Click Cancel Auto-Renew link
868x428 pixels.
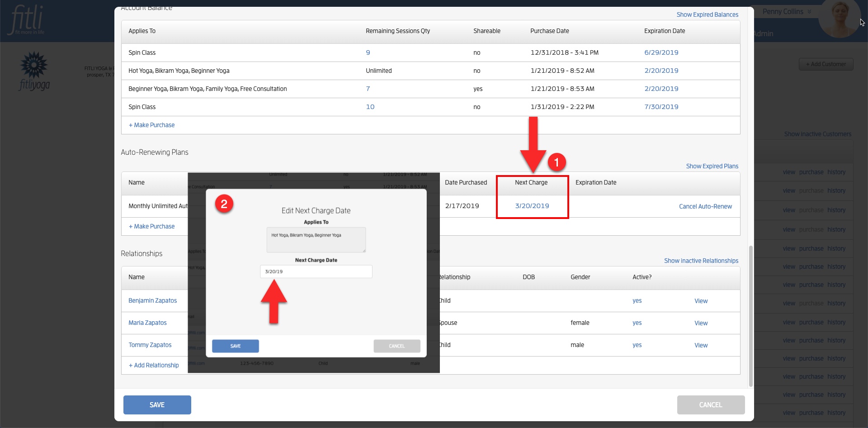point(705,206)
